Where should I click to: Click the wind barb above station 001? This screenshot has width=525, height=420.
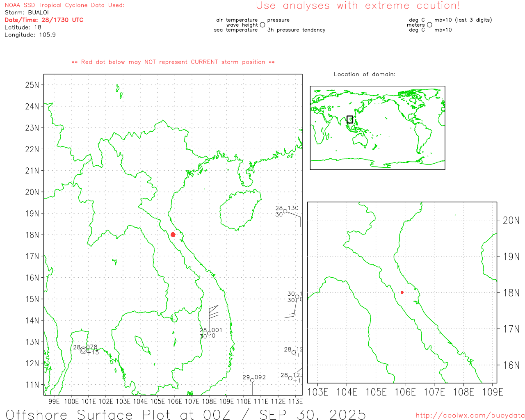click(212, 313)
